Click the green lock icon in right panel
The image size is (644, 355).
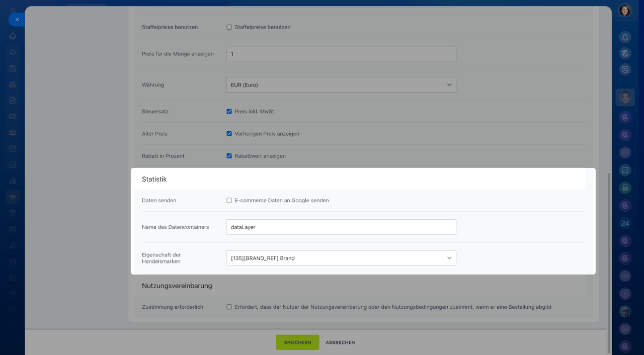click(625, 188)
